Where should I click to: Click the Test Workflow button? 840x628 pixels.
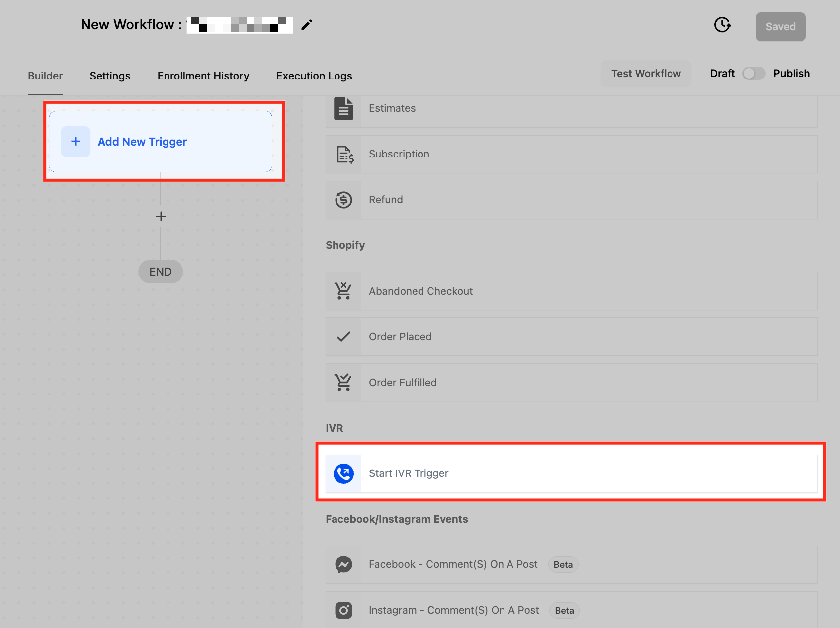tap(646, 74)
